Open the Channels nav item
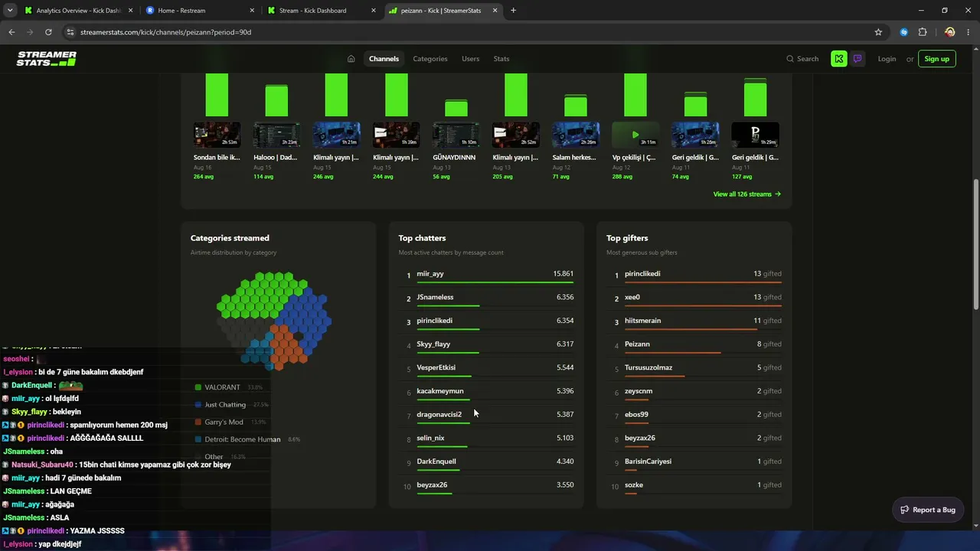This screenshot has height=551, width=980. (384, 59)
